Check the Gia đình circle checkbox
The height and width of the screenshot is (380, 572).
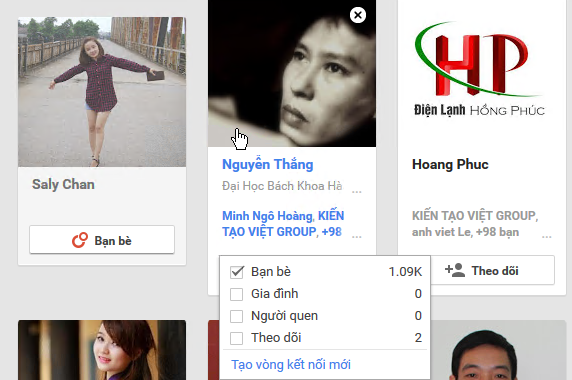pyautogui.click(x=236, y=294)
